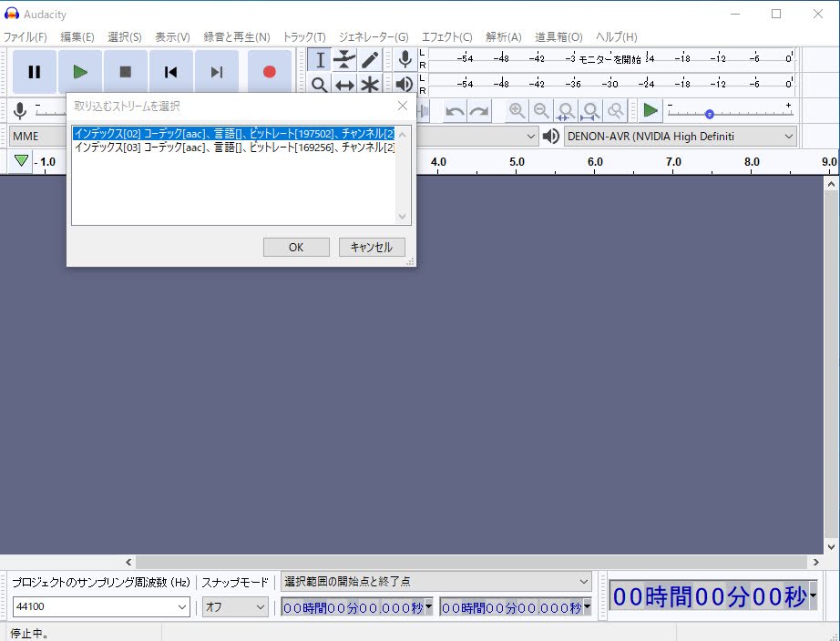The image size is (840, 641).
Task: Select the Draw pencil tool
Action: pyautogui.click(x=369, y=60)
